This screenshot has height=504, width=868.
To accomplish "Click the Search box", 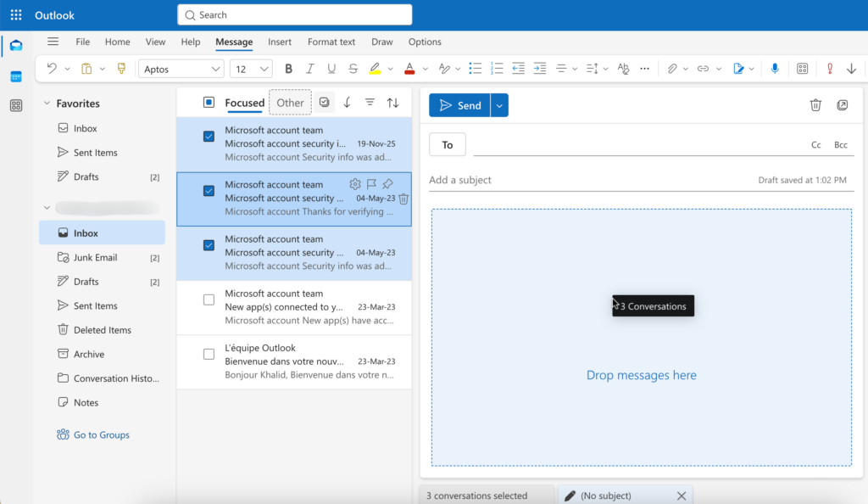I will pyautogui.click(x=294, y=15).
